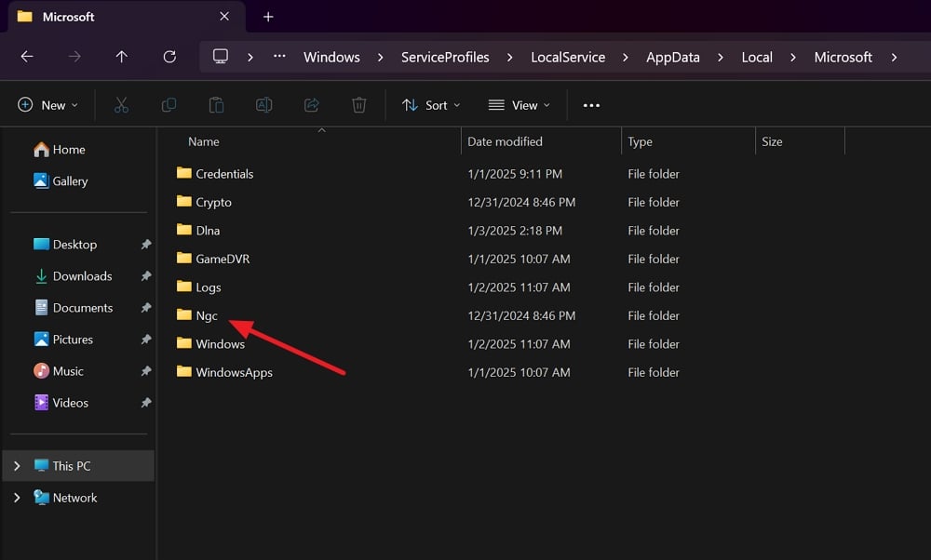The height and width of the screenshot is (560, 931).
Task: Click the Rename icon in toolbar
Action: pos(263,105)
